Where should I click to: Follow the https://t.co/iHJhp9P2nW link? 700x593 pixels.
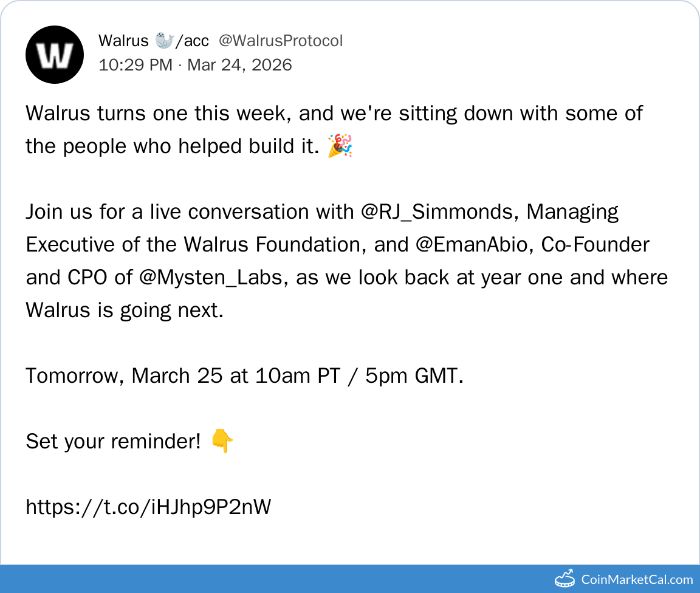pyautogui.click(x=148, y=507)
